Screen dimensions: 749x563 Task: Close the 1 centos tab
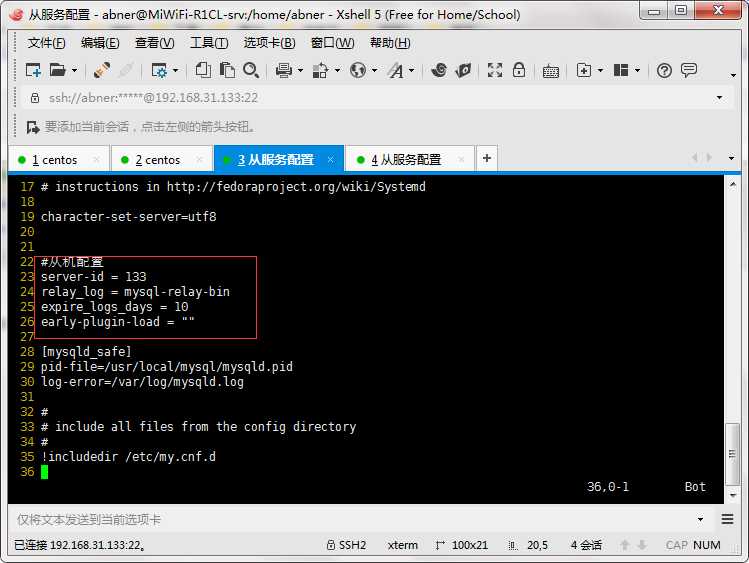coord(96,159)
